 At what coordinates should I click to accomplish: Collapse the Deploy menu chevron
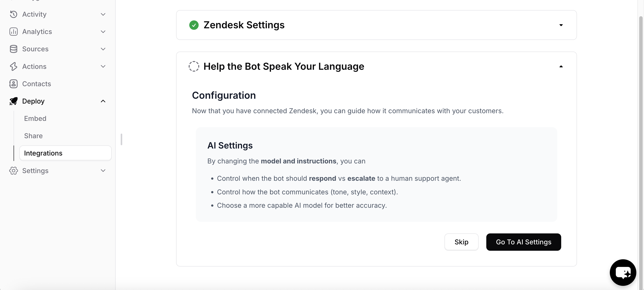(x=103, y=101)
